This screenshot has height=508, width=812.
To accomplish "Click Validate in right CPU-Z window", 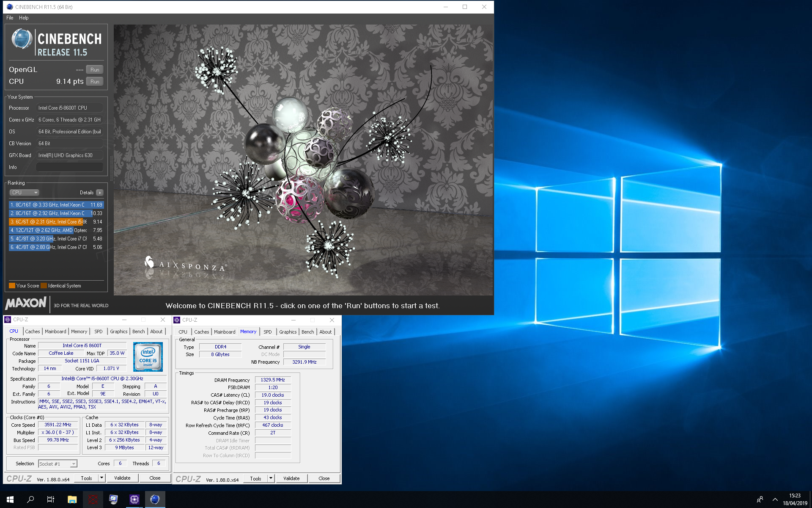I will point(291,478).
